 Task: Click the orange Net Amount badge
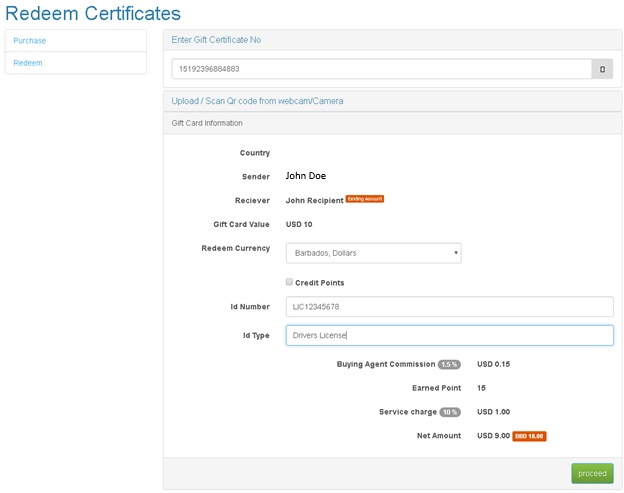coord(529,436)
